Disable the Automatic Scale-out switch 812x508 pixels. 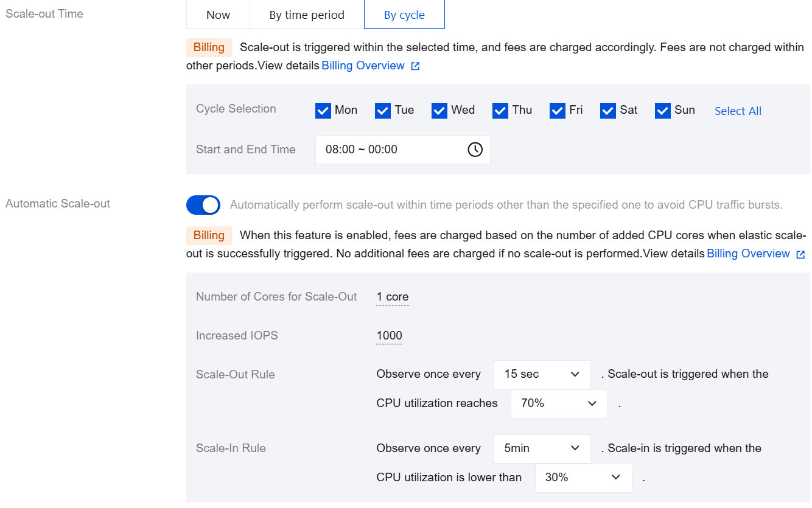point(203,205)
